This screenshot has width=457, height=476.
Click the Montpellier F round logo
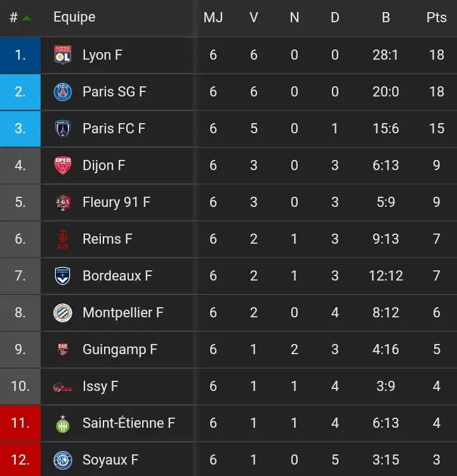pos(63,313)
